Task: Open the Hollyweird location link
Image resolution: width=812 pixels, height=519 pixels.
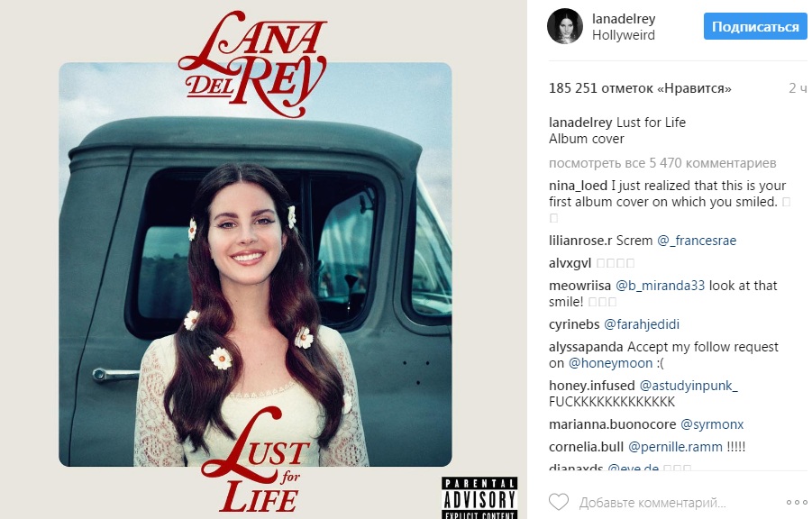Action: point(624,35)
